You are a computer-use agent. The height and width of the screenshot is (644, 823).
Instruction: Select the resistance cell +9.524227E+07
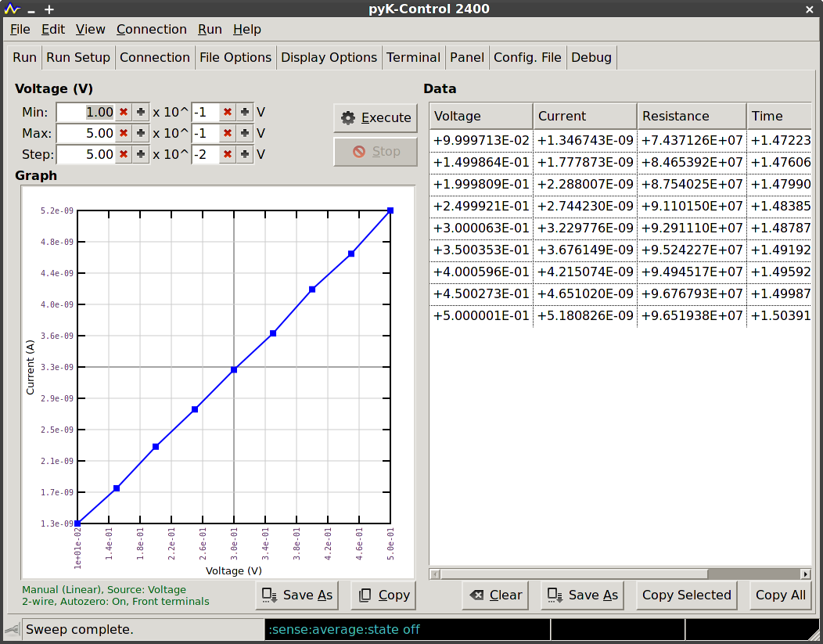click(x=692, y=250)
